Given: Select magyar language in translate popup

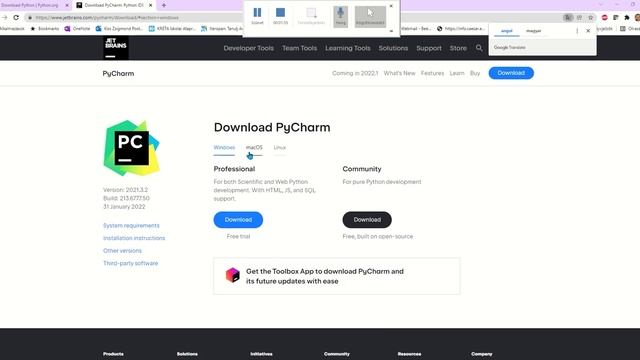Looking at the screenshot, I should tap(533, 31).
